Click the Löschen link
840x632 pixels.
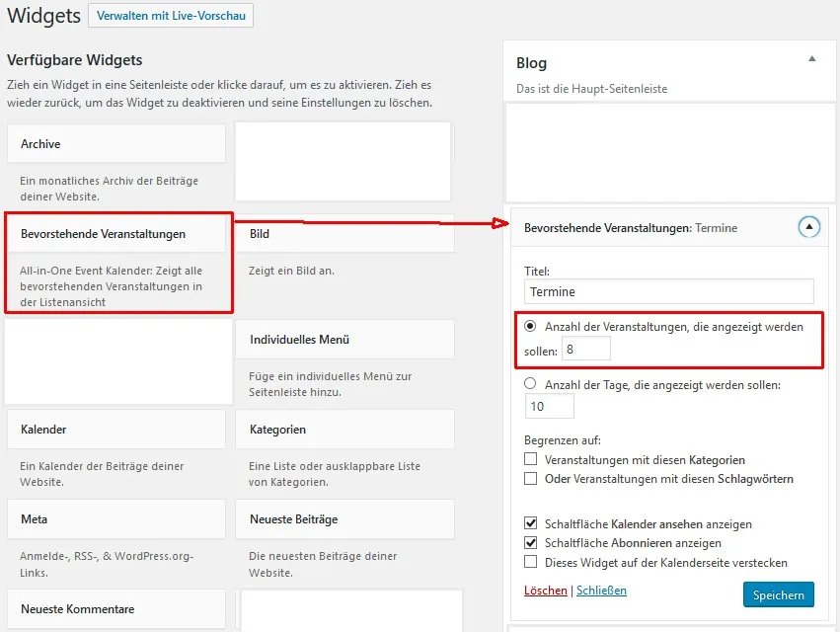point(545,591)
